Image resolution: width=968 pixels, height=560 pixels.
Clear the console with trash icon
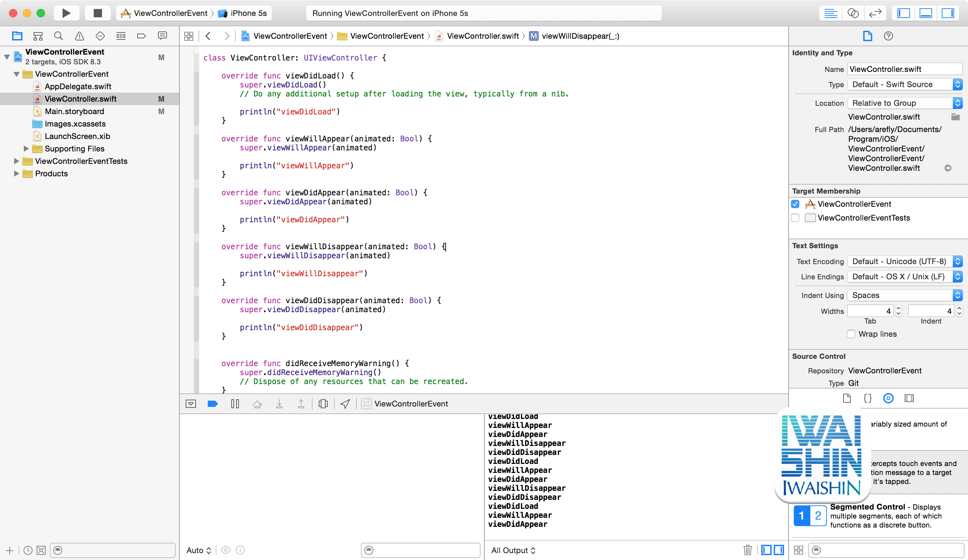747,550
